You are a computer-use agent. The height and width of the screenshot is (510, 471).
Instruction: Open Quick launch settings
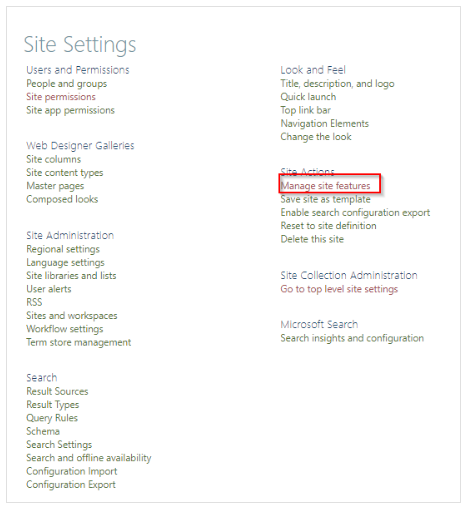click(x=308, y=97)
